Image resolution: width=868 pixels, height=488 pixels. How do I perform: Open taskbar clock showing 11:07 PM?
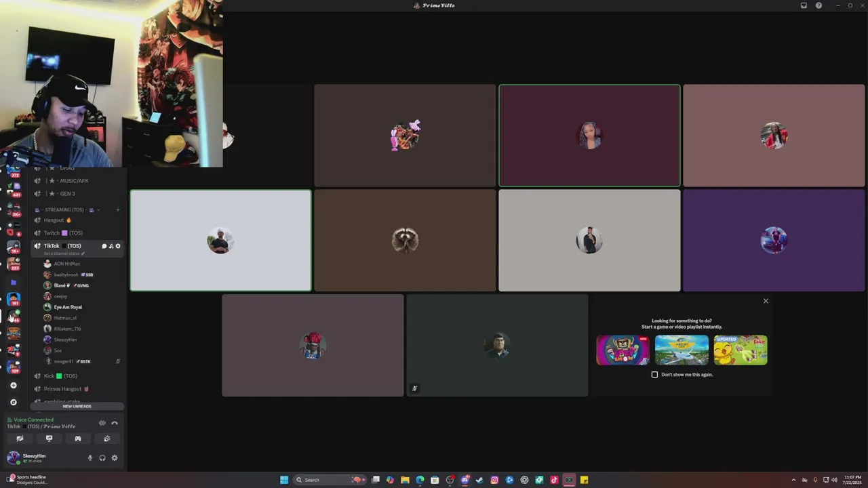[x=852, y=480]
